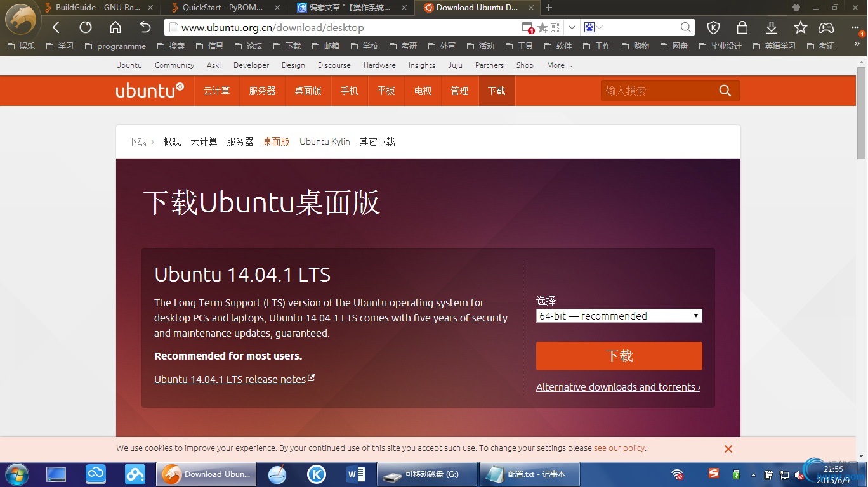Open favorites star in toolbar
This screenshot has width=868, height=487.
point(801,27)
